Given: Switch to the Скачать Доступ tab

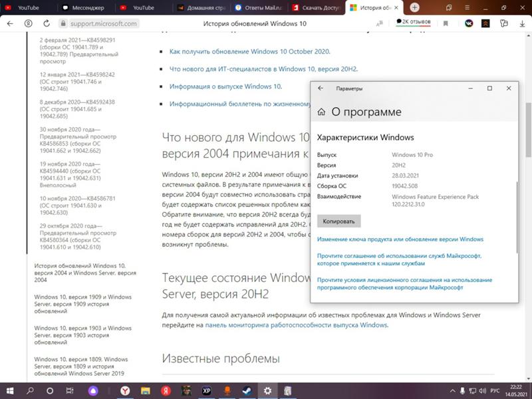Looking at the screenshot, I should 317,7.
